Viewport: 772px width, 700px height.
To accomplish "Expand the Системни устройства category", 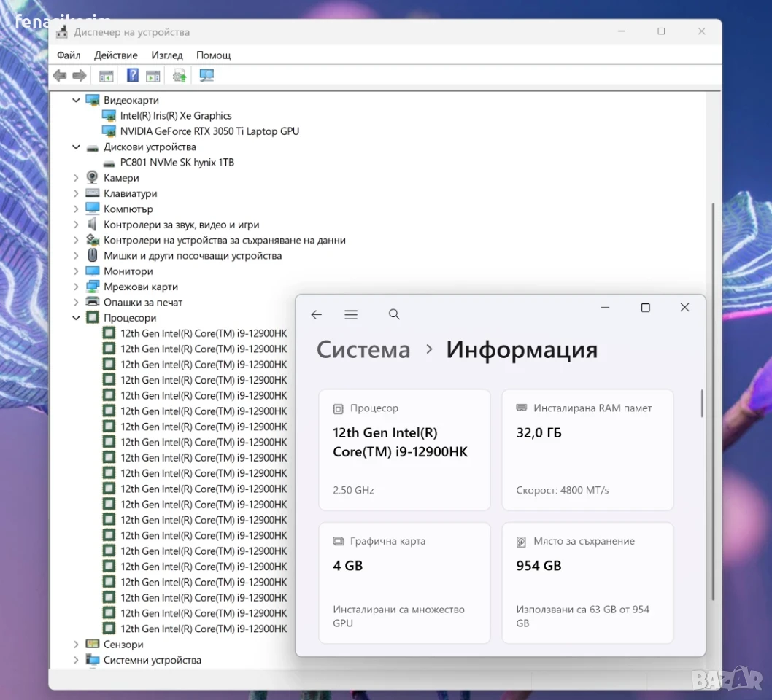I will [76, 660].
